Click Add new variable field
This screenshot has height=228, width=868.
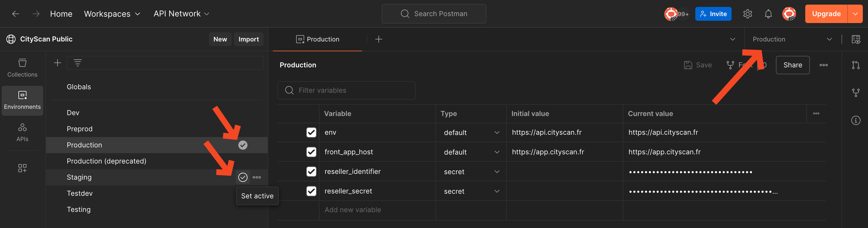click(377, 210)
